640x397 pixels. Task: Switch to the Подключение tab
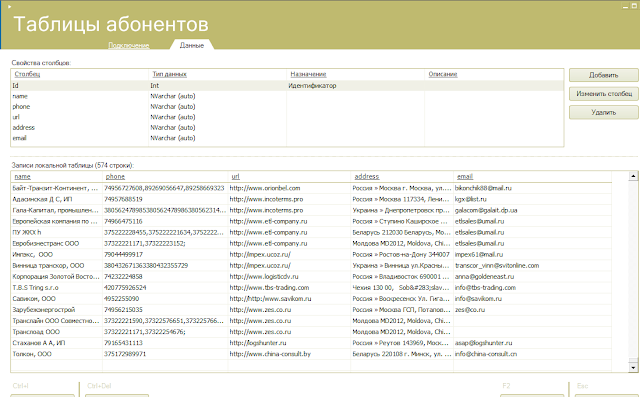(x=129, y=45)
